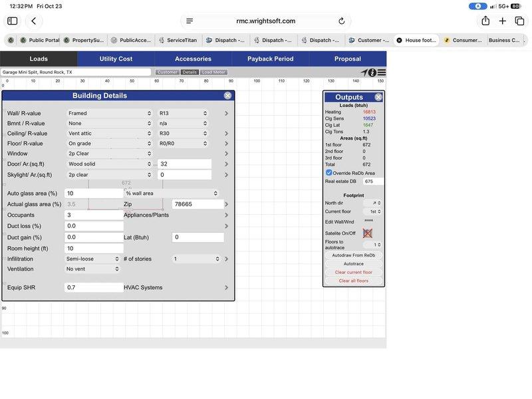Open the Floor On grade dropdown
Screen dimensions: 532x399
click(x=110, y=144)
